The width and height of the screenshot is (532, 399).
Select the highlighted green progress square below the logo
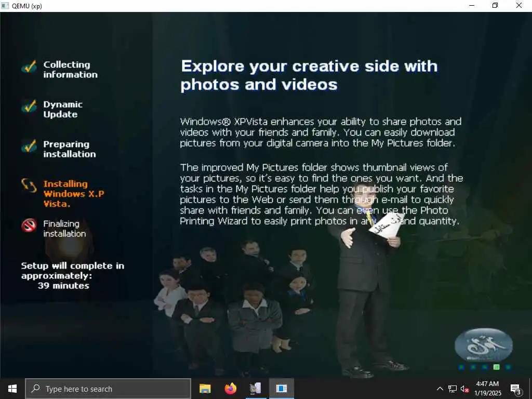(496, 367)
